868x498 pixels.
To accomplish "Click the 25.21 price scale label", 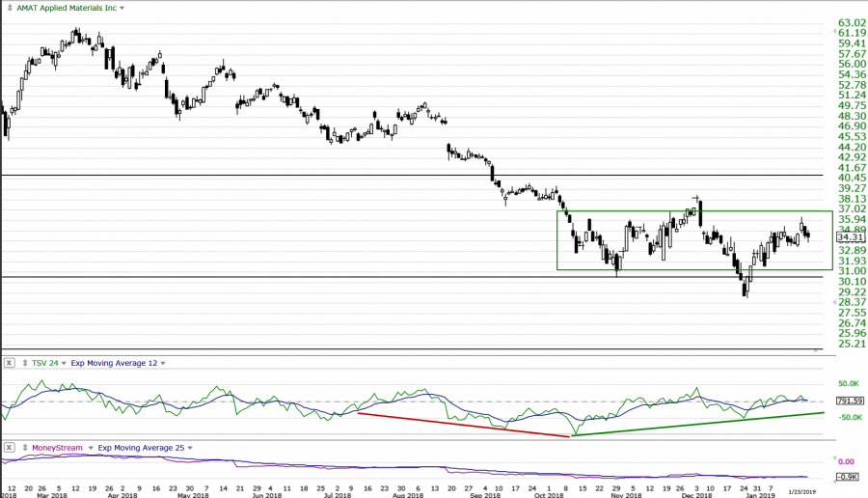I will pyautogui.click(x=852, y=344).
